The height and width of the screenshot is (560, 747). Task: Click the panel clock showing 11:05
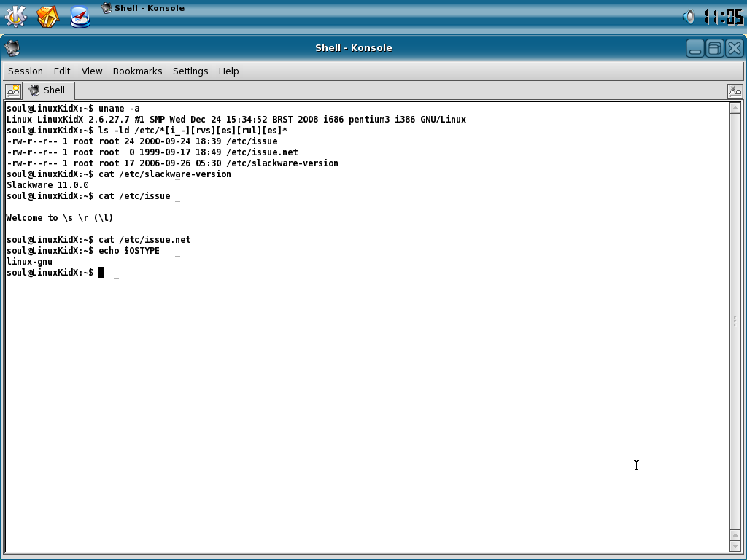724,17
